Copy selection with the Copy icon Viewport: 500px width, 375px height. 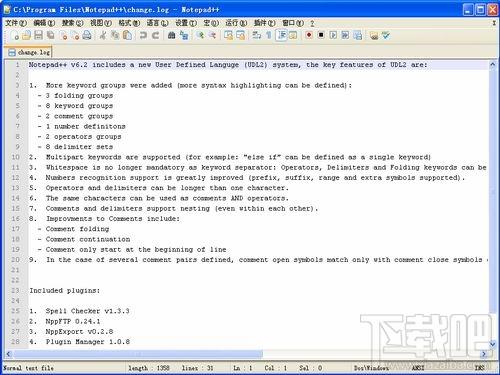[115, 35]
